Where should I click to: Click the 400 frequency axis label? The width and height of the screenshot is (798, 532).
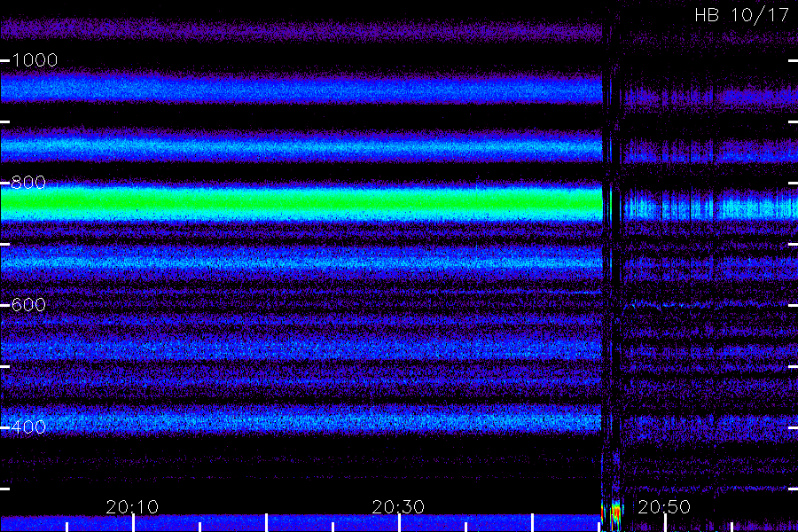tap(28, 426)
